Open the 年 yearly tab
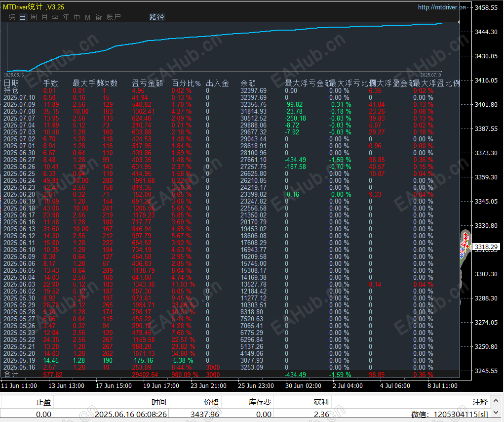 tap(66, 17)
